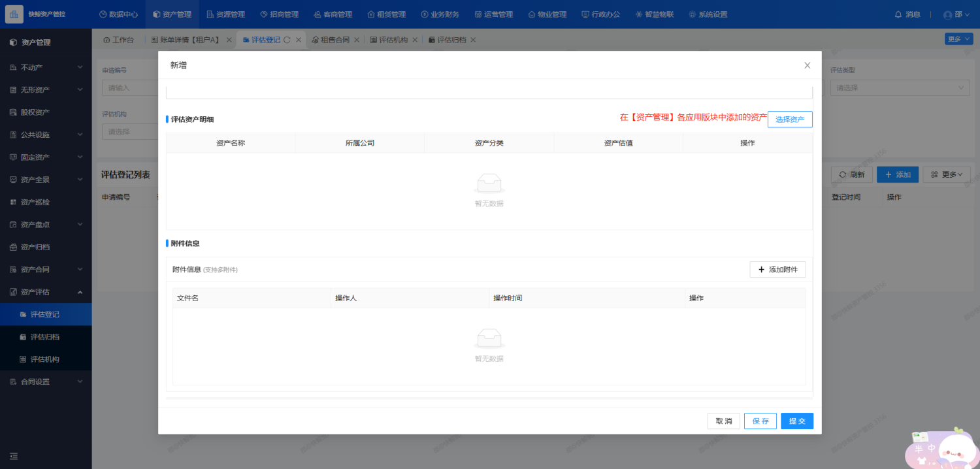Expand the 无形资产 sidebar group
Image resolution: width=980 pixels, height=469 pixels.
click(46, 89)
